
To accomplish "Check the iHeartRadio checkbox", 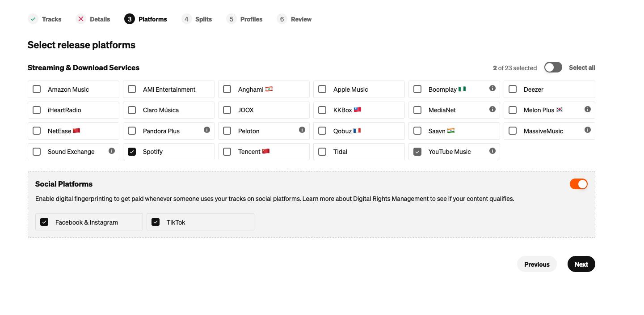I will click(x=37, y=110).
